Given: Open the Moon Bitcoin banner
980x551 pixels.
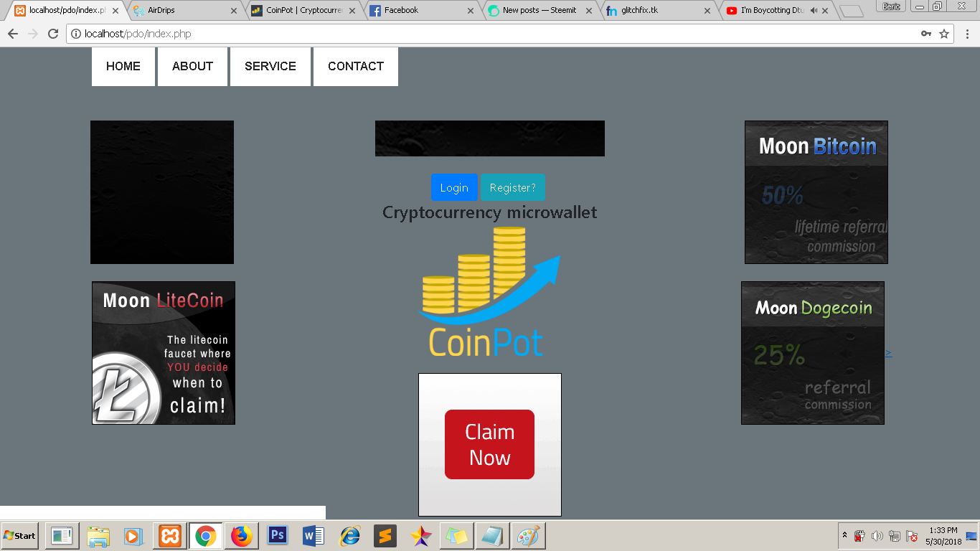Looking at the screenshot, I should click(x=816, y=192).
